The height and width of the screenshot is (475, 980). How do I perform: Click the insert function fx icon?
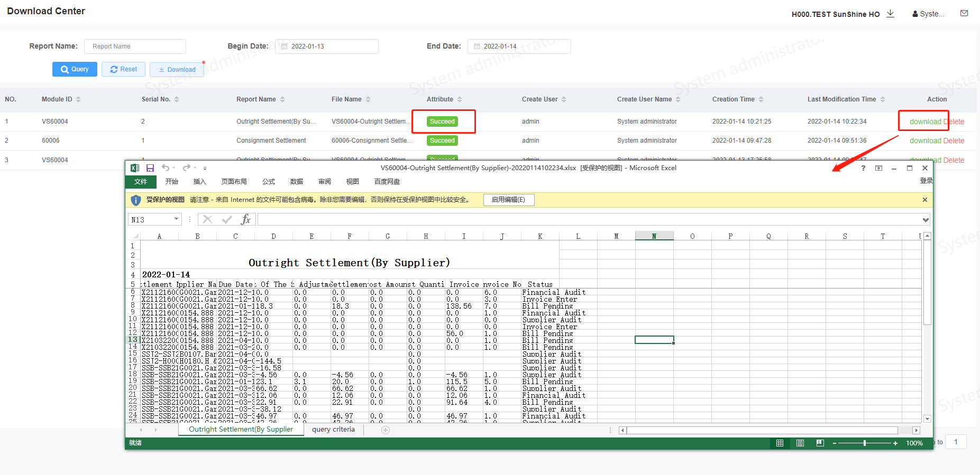(x=245, y=219)
